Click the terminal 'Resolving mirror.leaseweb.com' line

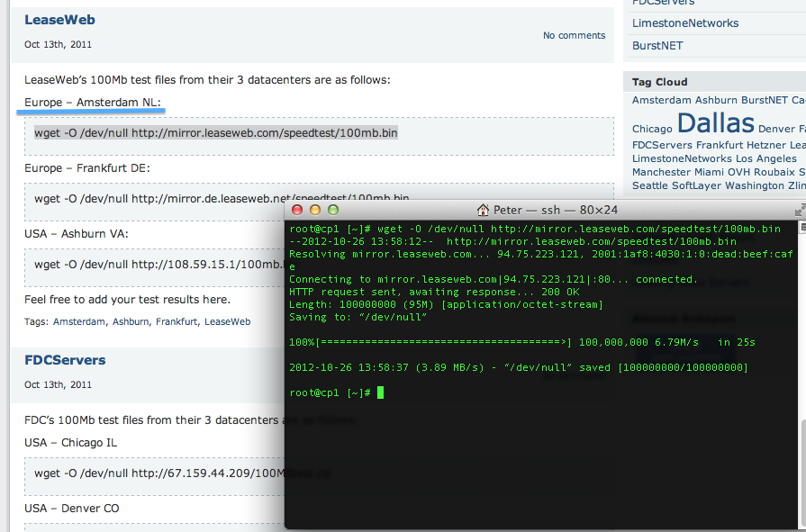coord(540,254)
